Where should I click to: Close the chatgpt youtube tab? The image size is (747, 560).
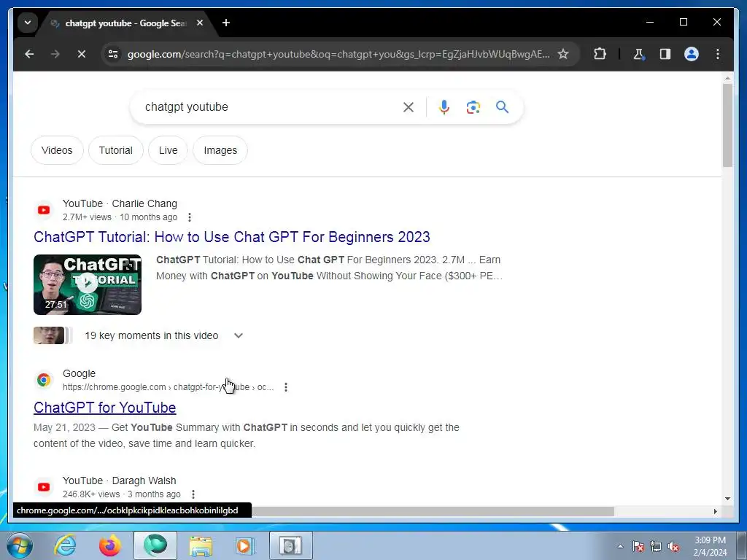200,23
